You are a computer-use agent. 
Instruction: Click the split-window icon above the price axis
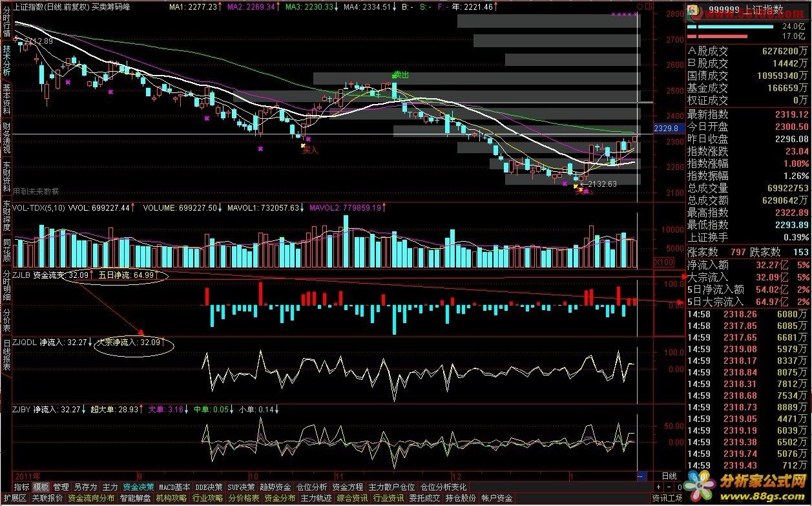click(649, 6)
